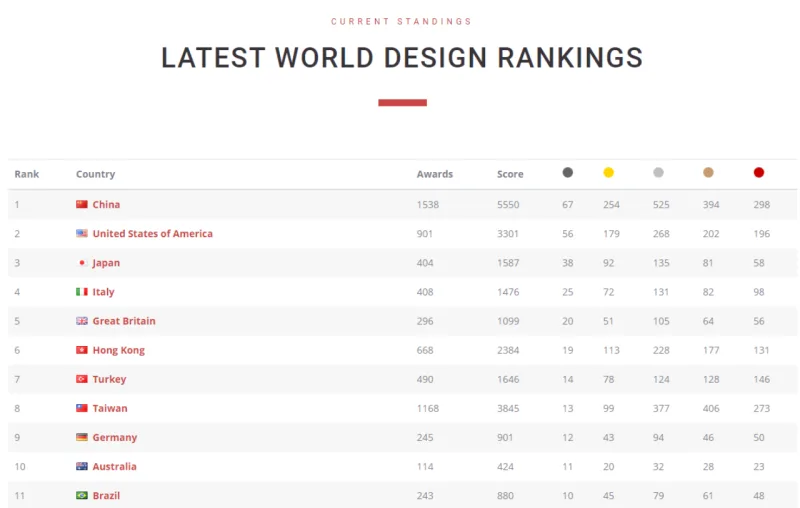Click the red medal header dot
Viewport: 800px width, 508px height.
click(x=759, y=172)
